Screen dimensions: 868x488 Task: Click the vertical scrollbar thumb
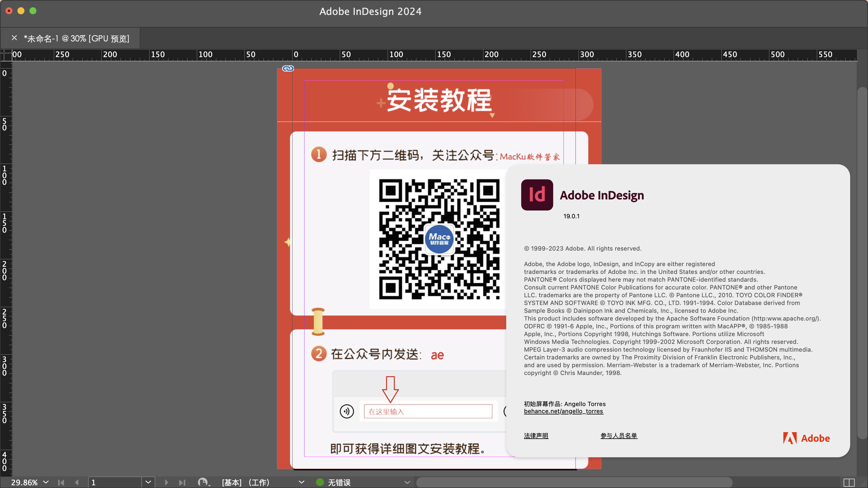[862, 263]
